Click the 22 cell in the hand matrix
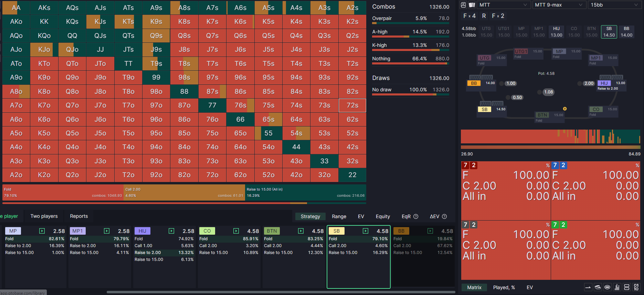This screenshot has width=644, height=295. click(352, 175)
